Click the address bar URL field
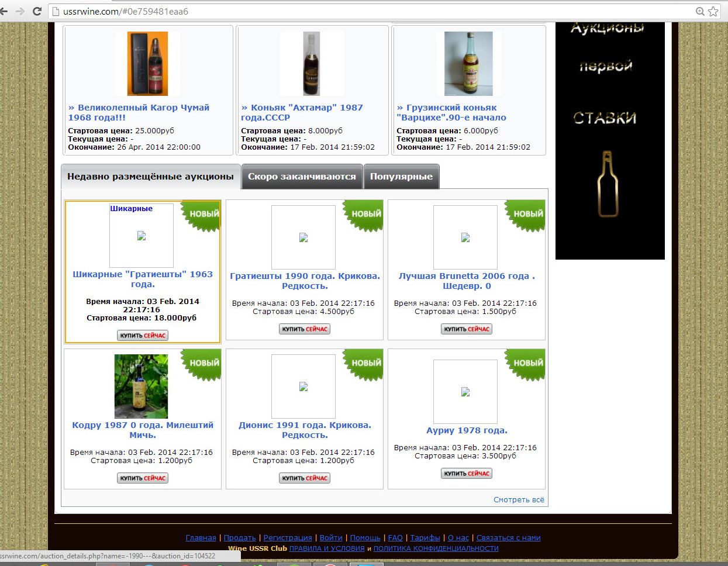 [x=374, y=11]
